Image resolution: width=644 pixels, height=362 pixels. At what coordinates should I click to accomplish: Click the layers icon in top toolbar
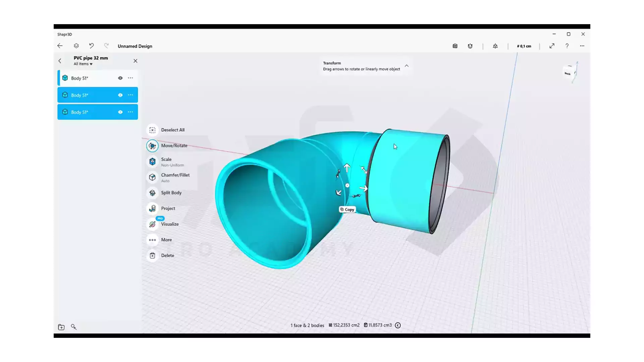click(76, 46)
